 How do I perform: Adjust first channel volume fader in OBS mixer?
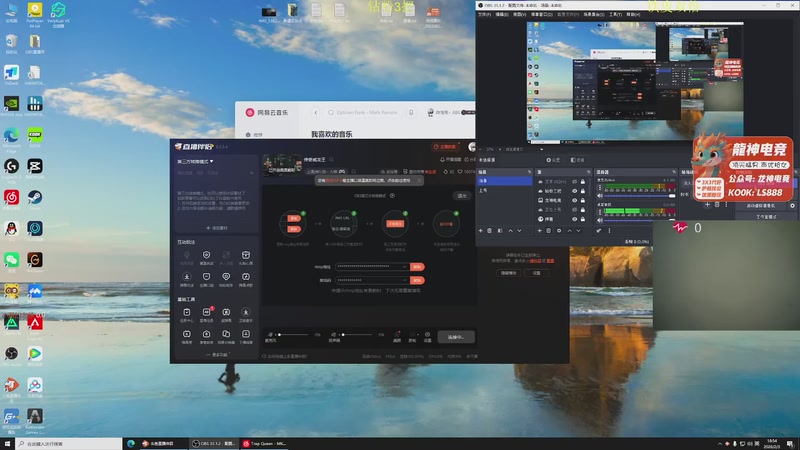point(640,195)
